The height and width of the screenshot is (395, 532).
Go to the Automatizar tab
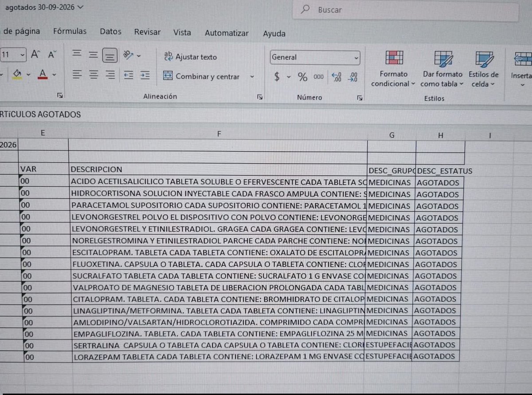click(x=227, y=33)
